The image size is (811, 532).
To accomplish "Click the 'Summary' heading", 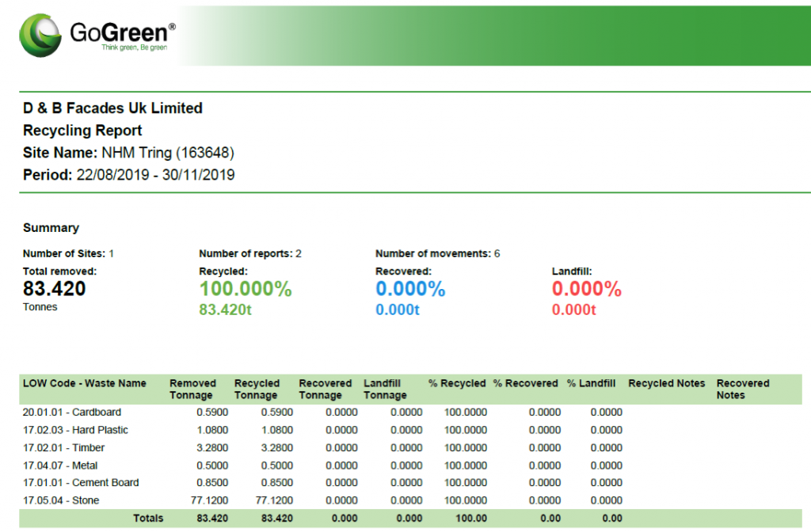I will point(51,228).
